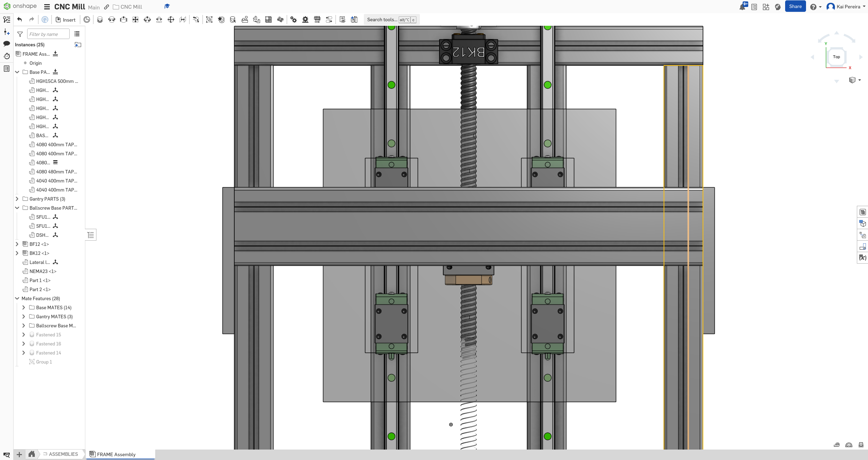Click the Share button

click(795, 6)
